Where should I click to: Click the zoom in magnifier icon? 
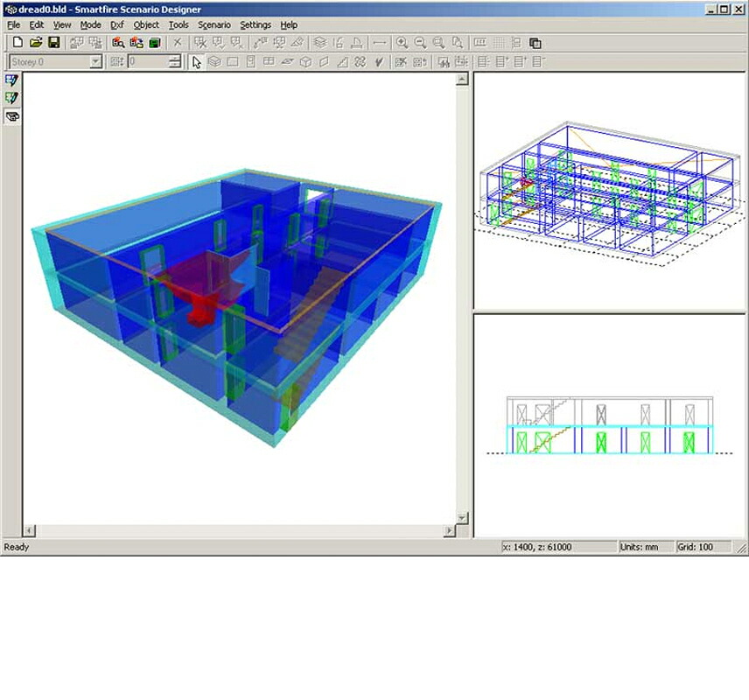402,43
